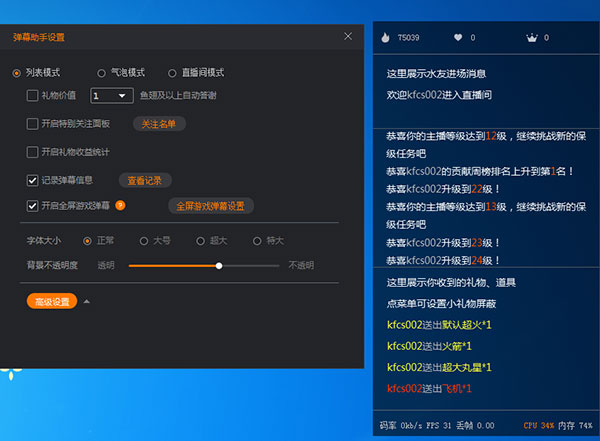Viewport: 600px width, 441px height.
Task: Collapse advanced settings with the triangle arrow
Action: pos(86,301)
